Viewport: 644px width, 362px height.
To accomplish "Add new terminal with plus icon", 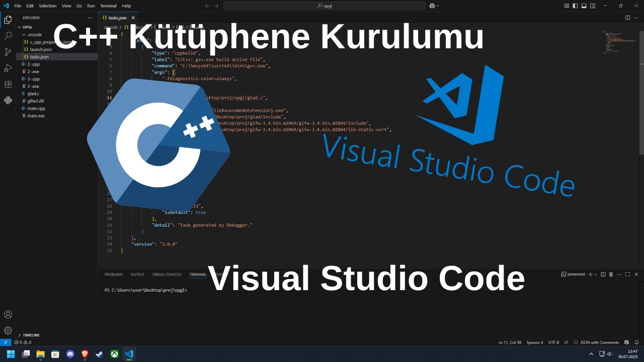I will 591,275.
